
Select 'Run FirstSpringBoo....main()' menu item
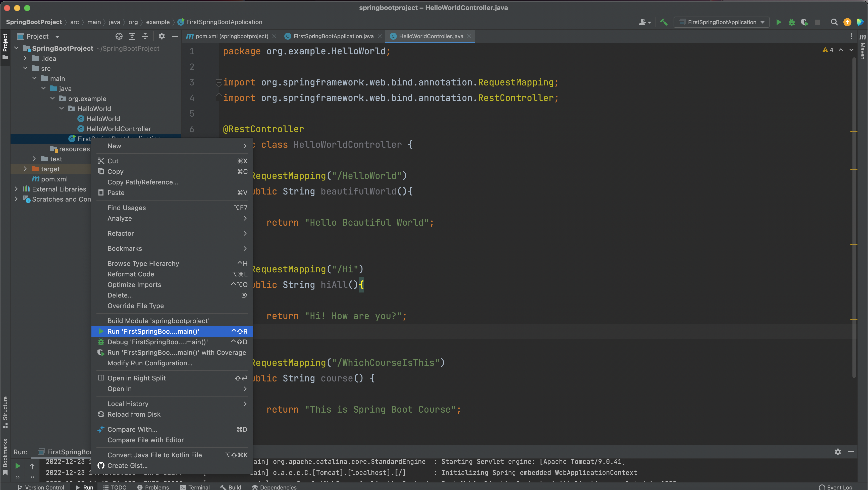tap(153, 331)
